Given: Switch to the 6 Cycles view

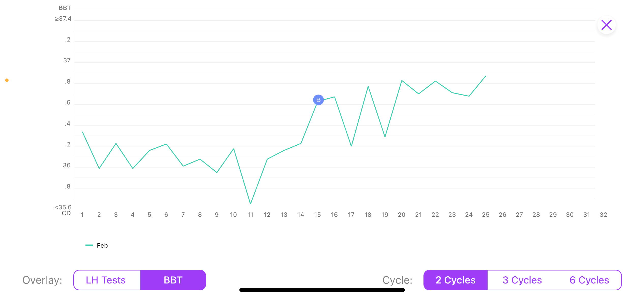Looking at the screenshot, I should point(589,280).
